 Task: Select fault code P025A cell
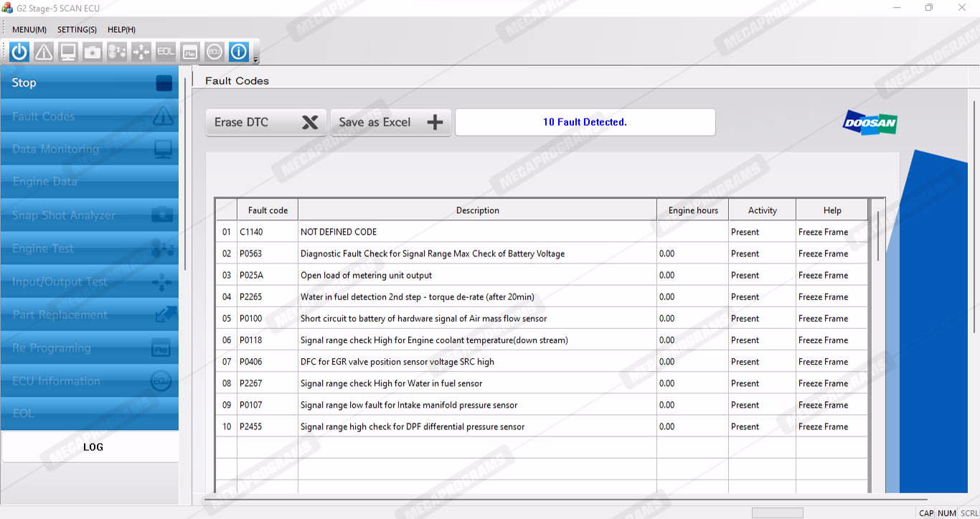click(268, 275)
